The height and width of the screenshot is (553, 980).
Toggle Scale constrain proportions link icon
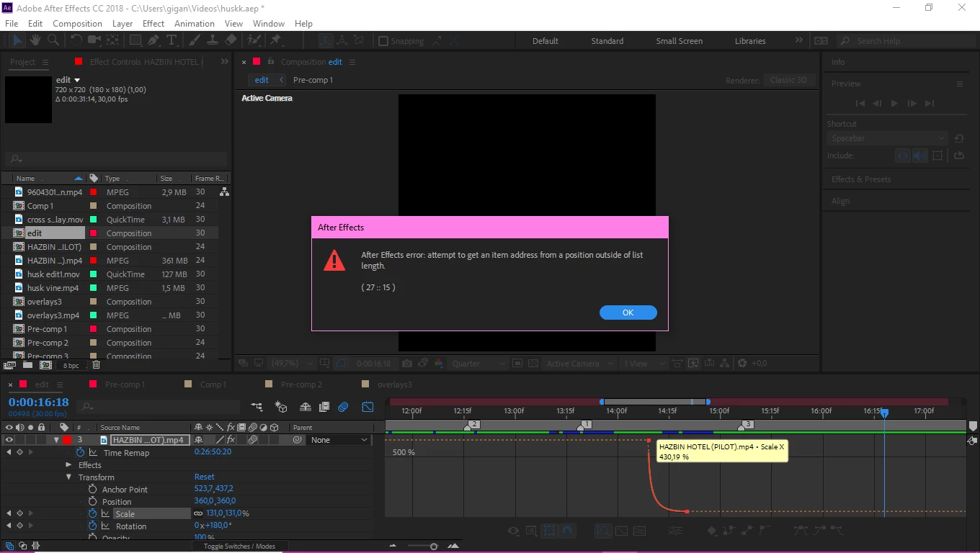tap(198, 513)
